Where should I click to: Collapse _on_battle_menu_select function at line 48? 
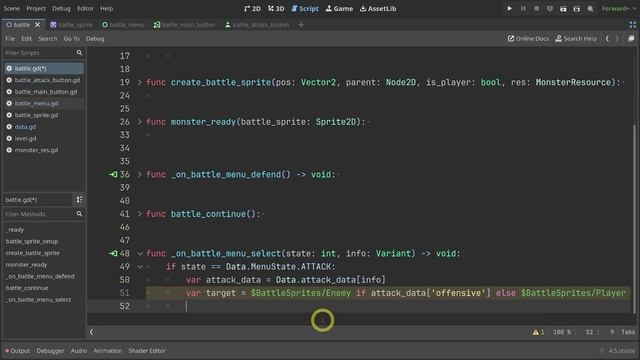(x=140, y=253)
